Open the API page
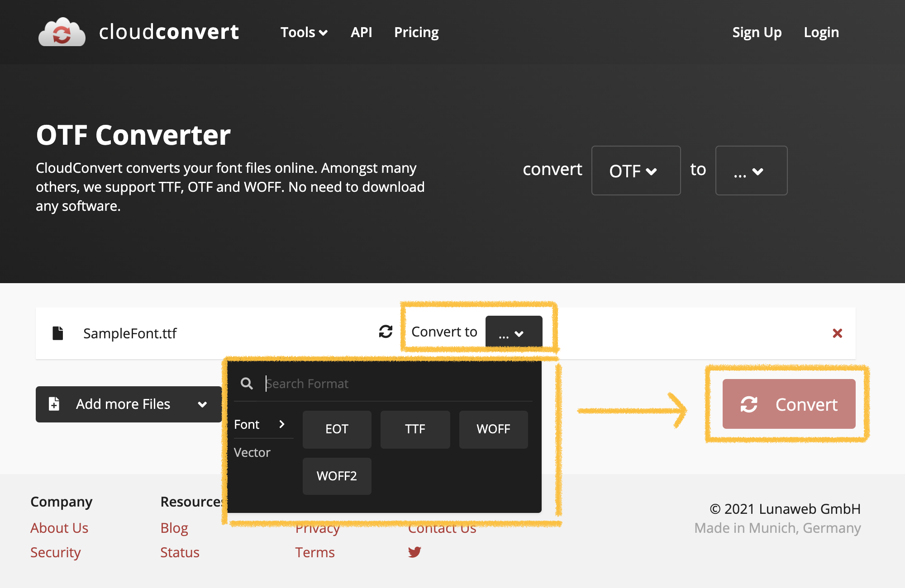905x588 pixels. [x=361, y=32]
